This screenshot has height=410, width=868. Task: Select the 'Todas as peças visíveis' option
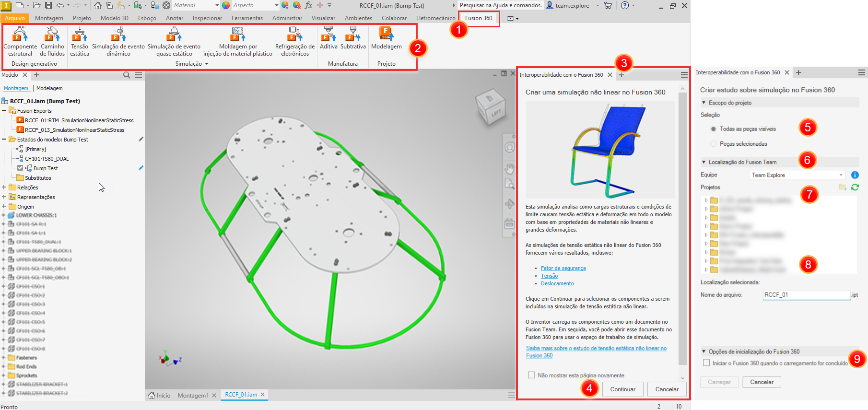pyautogui.click(x=714, y=129)
